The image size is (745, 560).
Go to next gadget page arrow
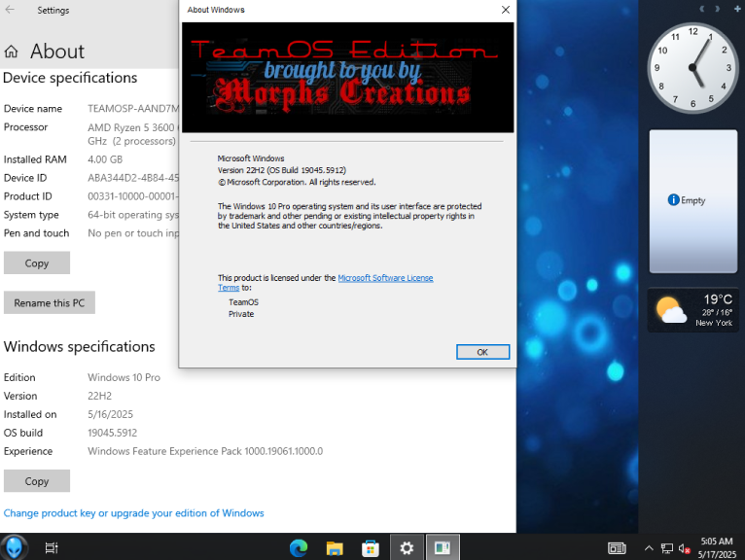(718, 9)
